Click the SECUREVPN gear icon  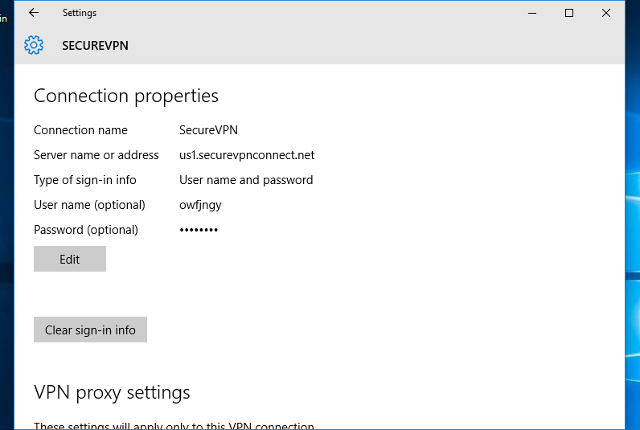click(33, 45)
